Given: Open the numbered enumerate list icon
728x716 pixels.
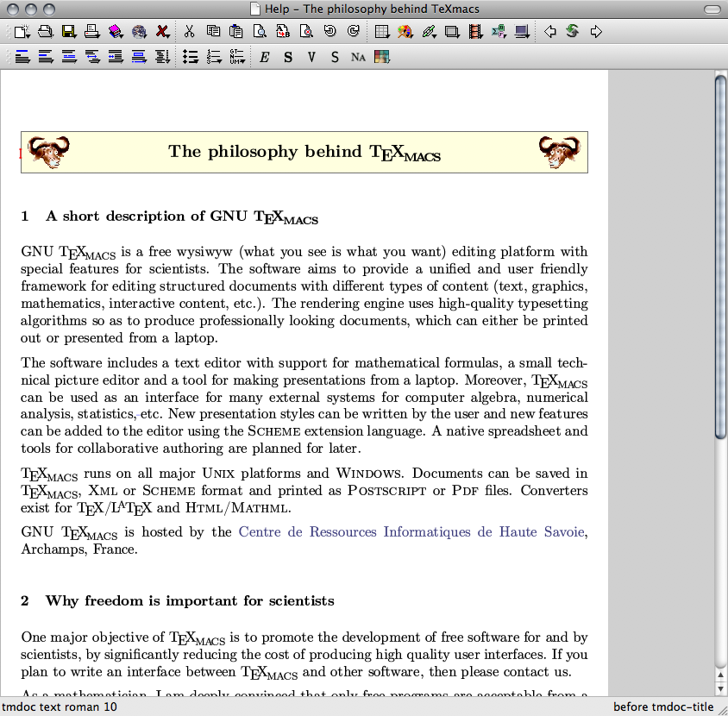Looking at the screenshot, I should pyautogui.click(x=214, y=57).
